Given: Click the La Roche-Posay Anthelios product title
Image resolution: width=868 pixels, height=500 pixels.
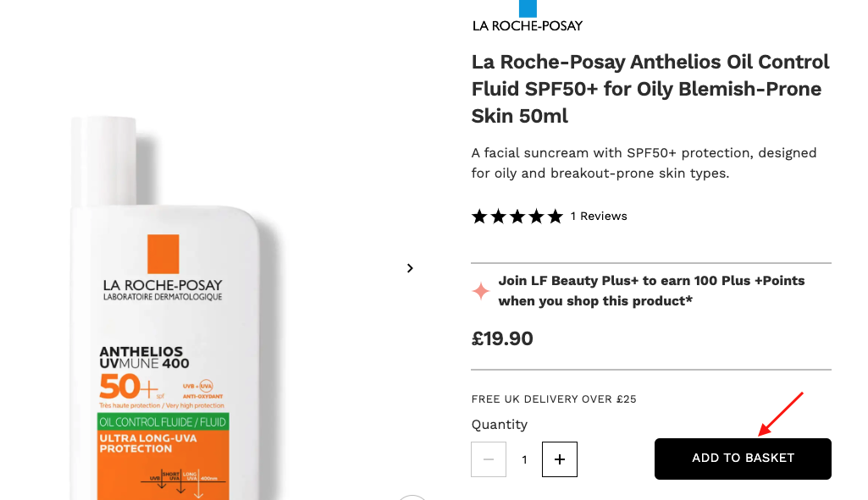Looking at the screenshot, I should point(650,89).
